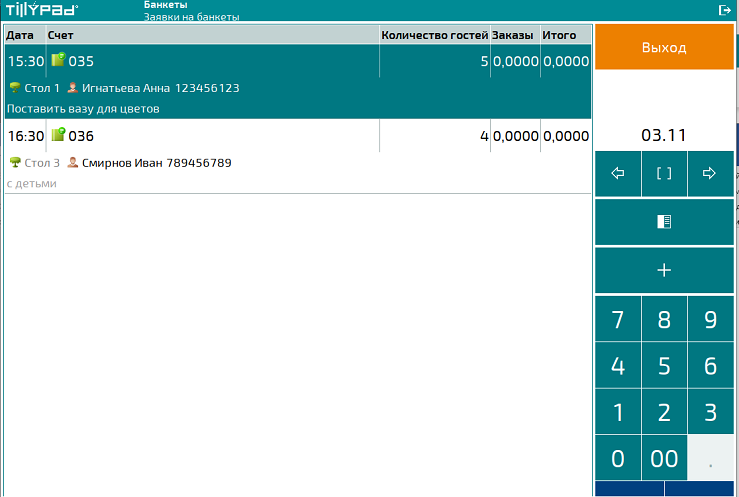Click the table icon beside Стол 3

point(14,162)
